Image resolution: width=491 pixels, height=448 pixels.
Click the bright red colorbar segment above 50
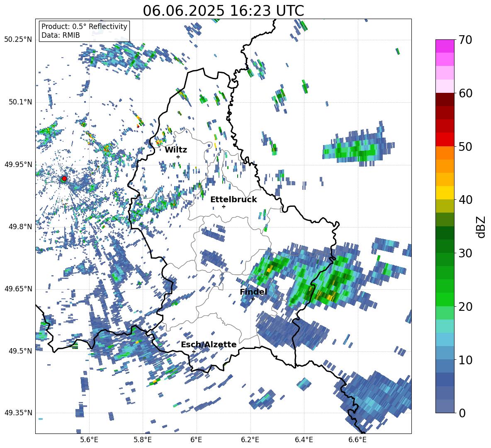(445, 140)
